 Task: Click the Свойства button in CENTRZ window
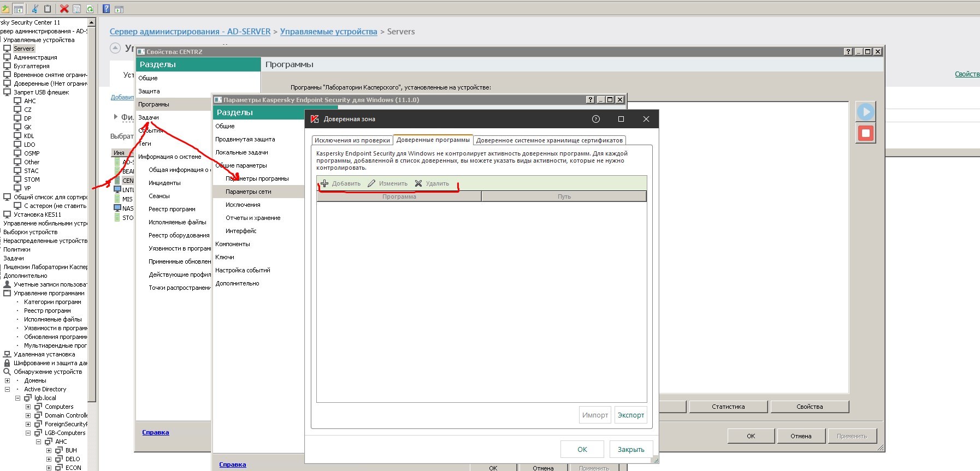coord(810,407)
